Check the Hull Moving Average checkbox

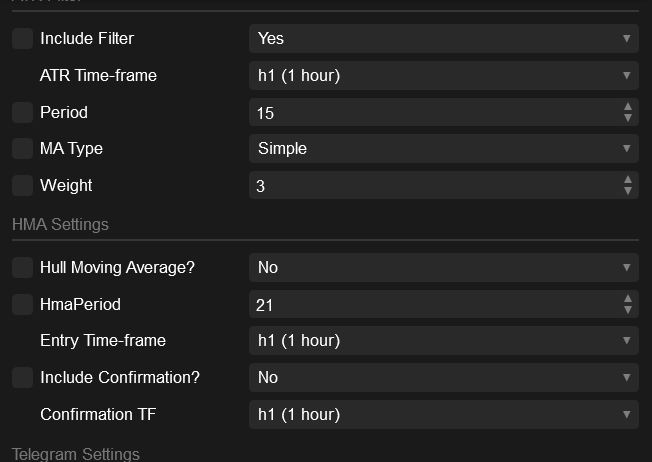tap(22, 268)
